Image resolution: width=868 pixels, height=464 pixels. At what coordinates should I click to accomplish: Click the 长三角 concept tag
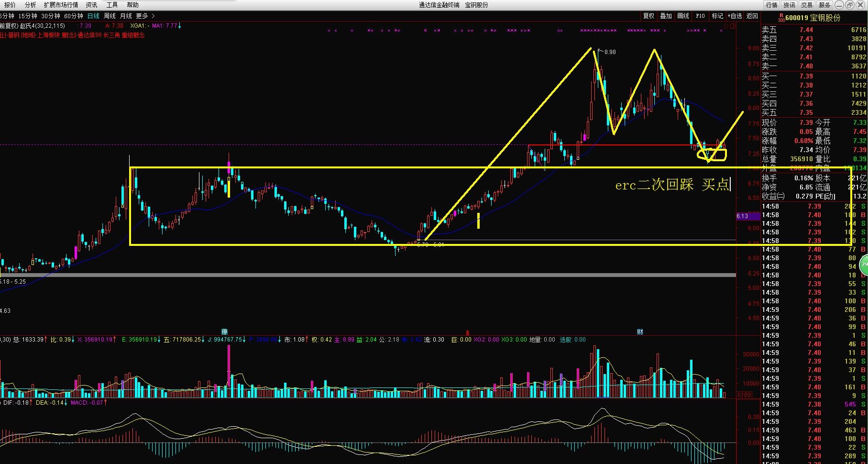111,35
